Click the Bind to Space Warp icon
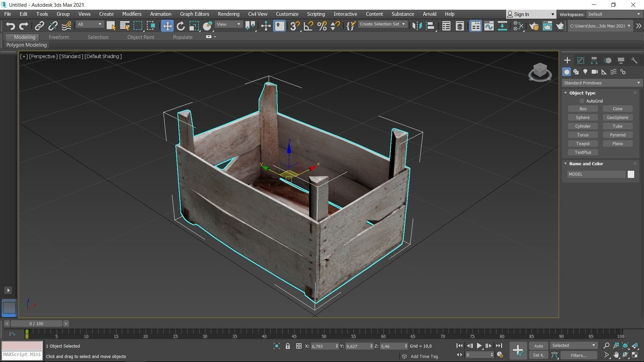Screen dimensions: 644x362 coord(66,26)
